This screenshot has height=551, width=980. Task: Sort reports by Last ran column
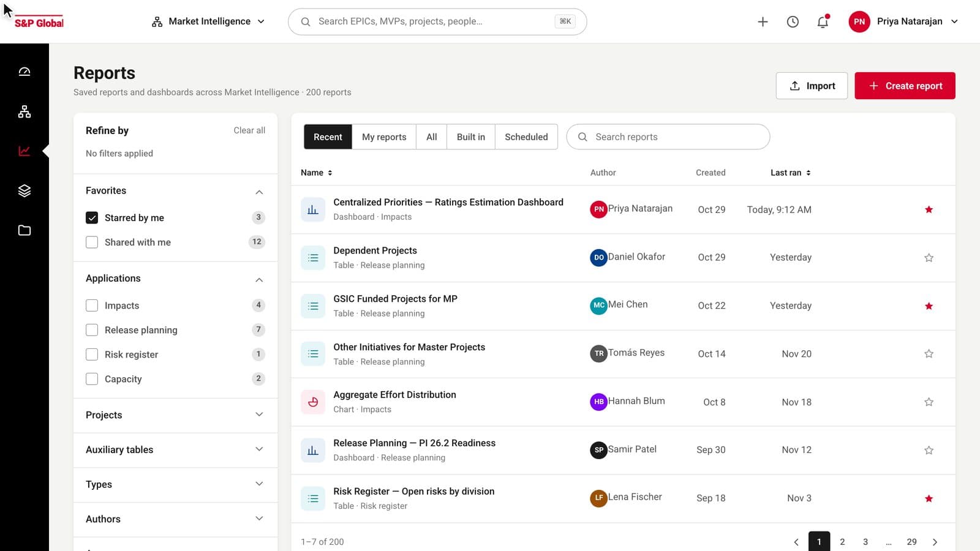790,173
